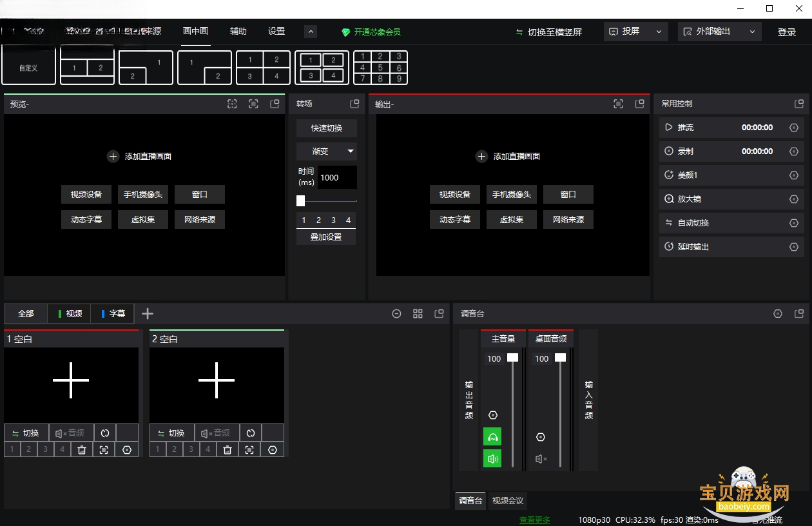Open the 渐变 transition dropdown
The height and width of the screenshot is (526, 812).
(327, 151)
